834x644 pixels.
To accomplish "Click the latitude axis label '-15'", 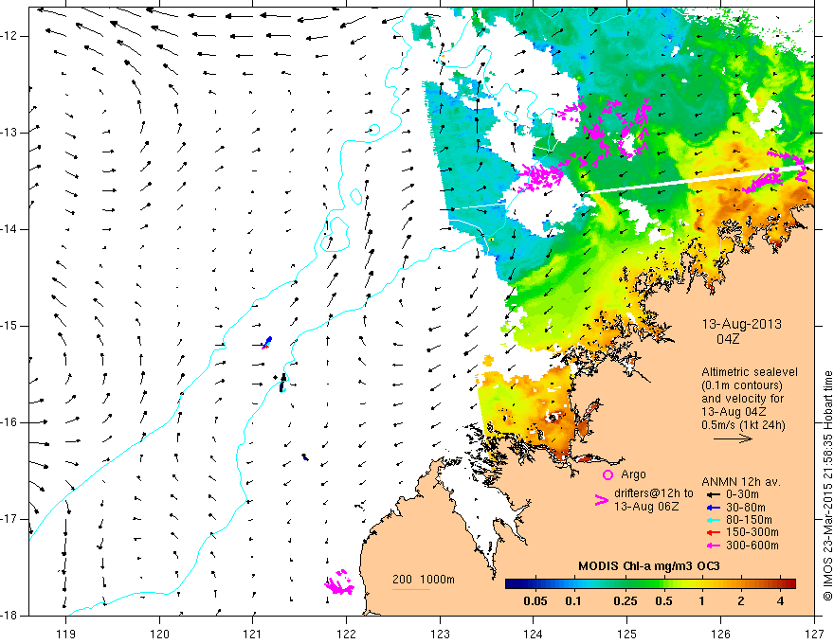I will coord(9,326).
